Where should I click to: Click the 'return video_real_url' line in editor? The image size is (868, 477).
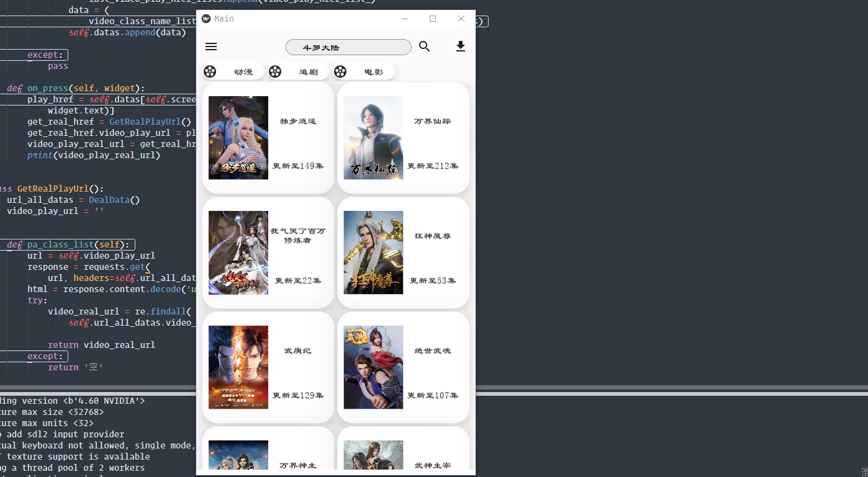pos(101,345)
